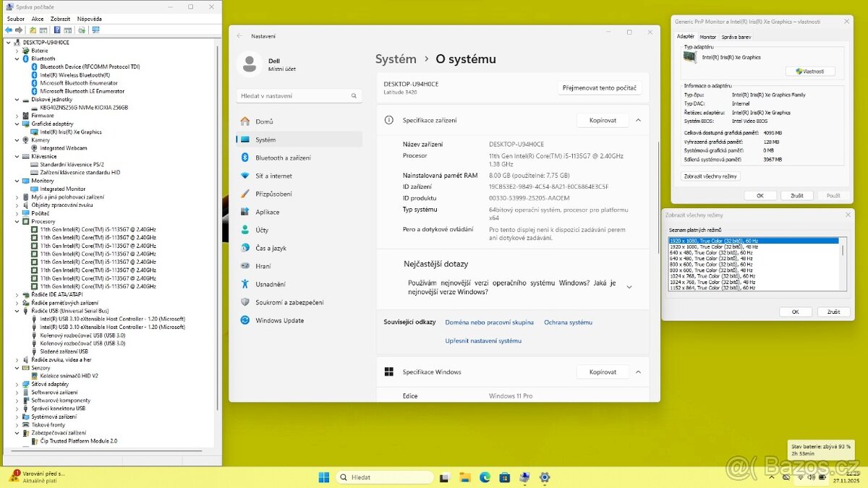Launch File Explorer from the taskbar
The height and width of the screenshot is (488, 868).
tap(466, 477)
